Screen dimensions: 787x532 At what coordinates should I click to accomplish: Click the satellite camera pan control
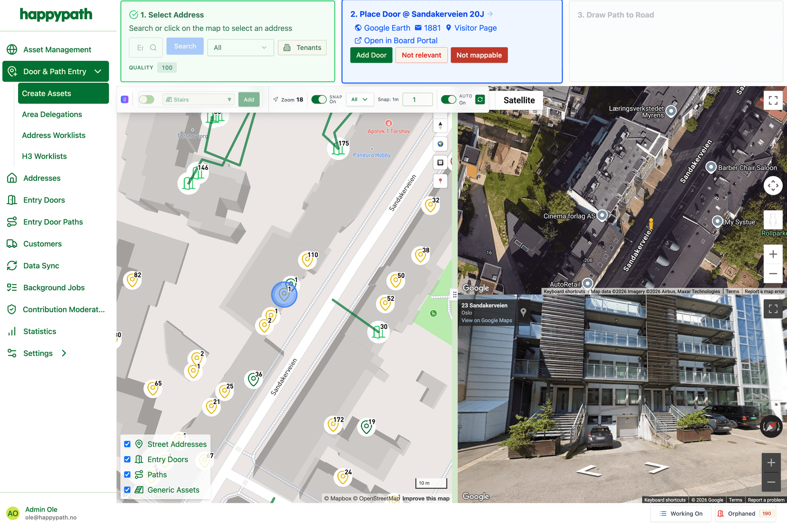[773, 186]
